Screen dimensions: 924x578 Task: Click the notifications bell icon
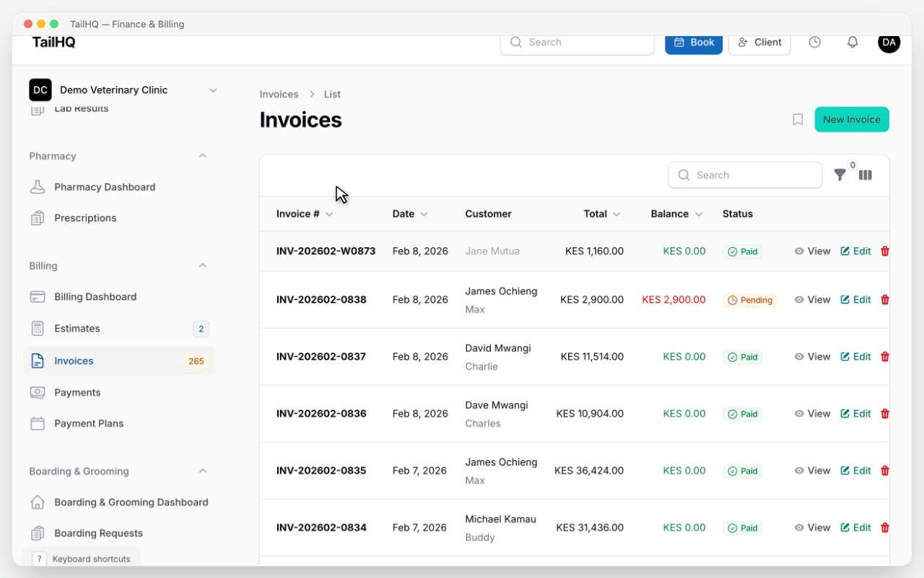[x=853, y=43]
